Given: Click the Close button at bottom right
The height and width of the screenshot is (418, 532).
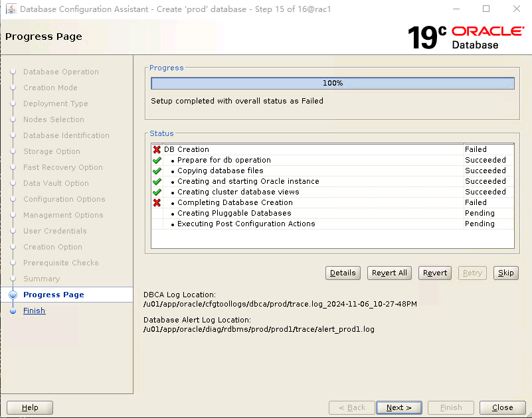Looking at the screenshot, I should pyautogui.click(x=503, y=407).
